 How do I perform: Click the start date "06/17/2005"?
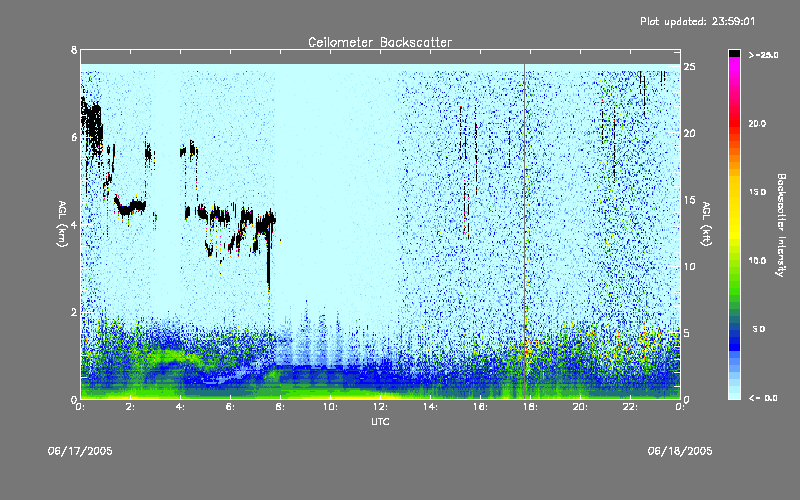80,451
